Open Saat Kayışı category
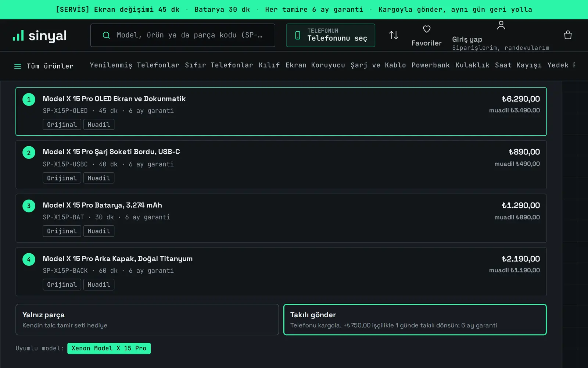 pyautogui.click(x=518, y=65)
